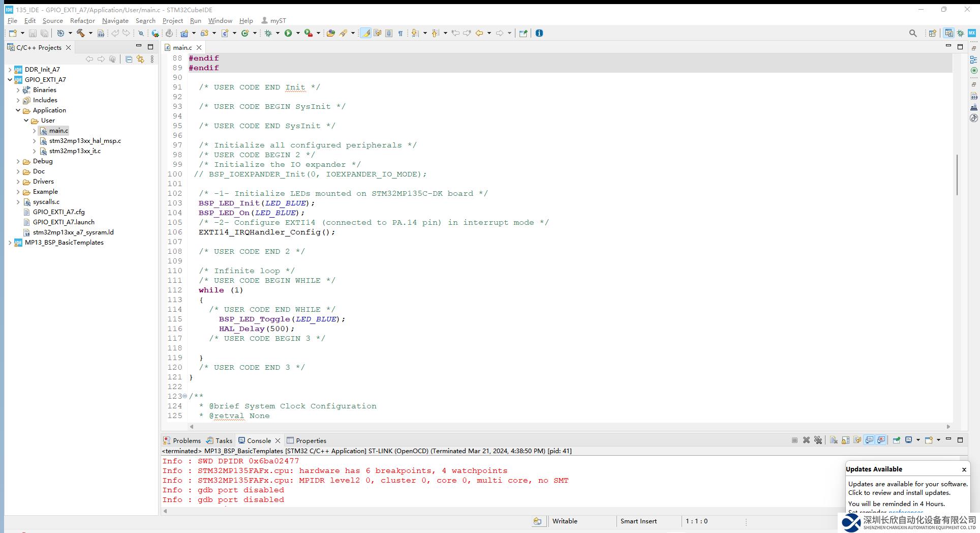This screenshot has height=533, width=980.
Task: Click the myST account button
Action: coord(273,21)
